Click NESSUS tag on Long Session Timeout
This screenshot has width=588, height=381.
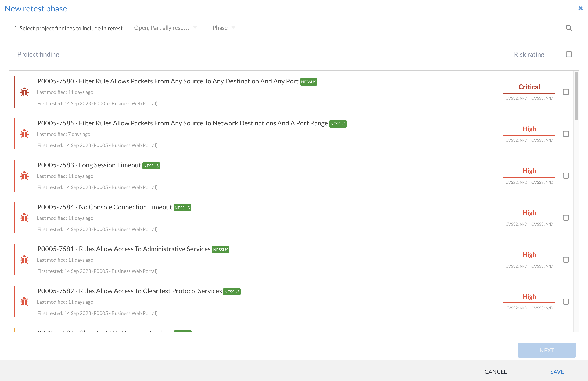coord(151,166)
